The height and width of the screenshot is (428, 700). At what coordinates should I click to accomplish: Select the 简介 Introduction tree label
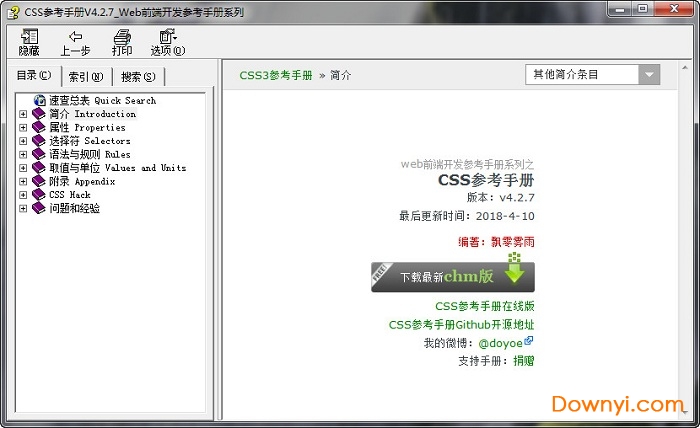(x=92, y=114)
